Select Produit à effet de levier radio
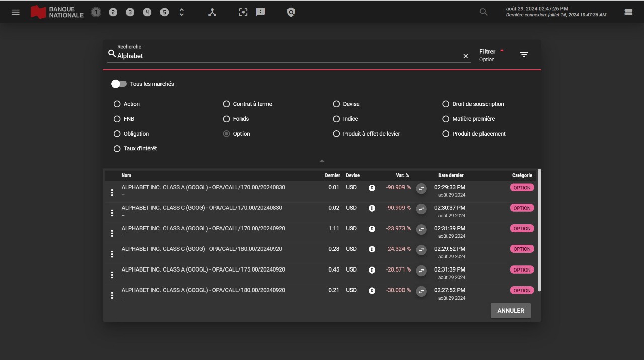Image resolution: width=644 pixels, height=360 pixels. (336, 134)
